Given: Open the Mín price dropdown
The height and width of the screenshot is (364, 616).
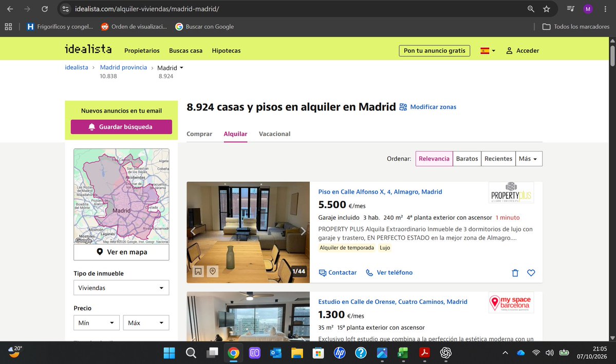Looking at the screenshot, I should click(97, 323).
